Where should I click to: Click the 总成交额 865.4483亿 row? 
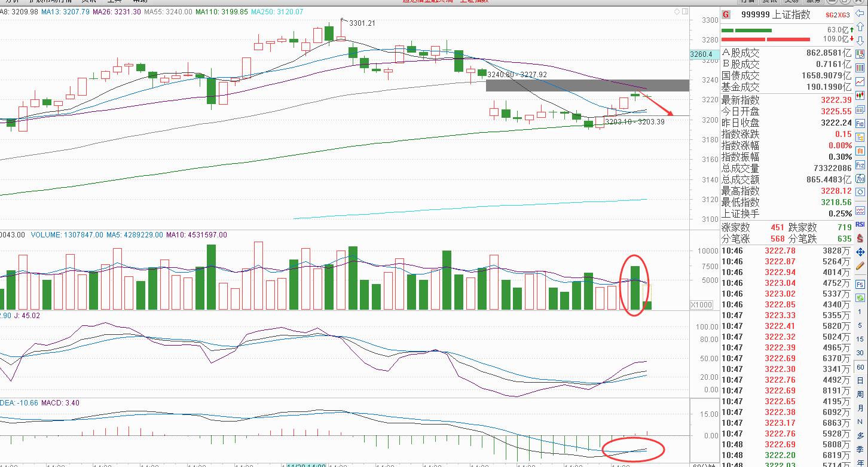pos(787,179)
